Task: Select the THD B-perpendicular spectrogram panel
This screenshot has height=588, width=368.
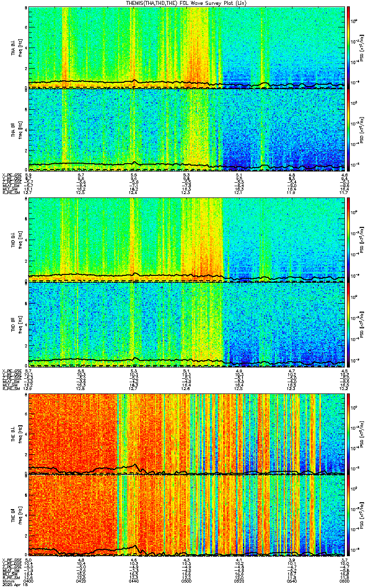Action: point(187,240)
